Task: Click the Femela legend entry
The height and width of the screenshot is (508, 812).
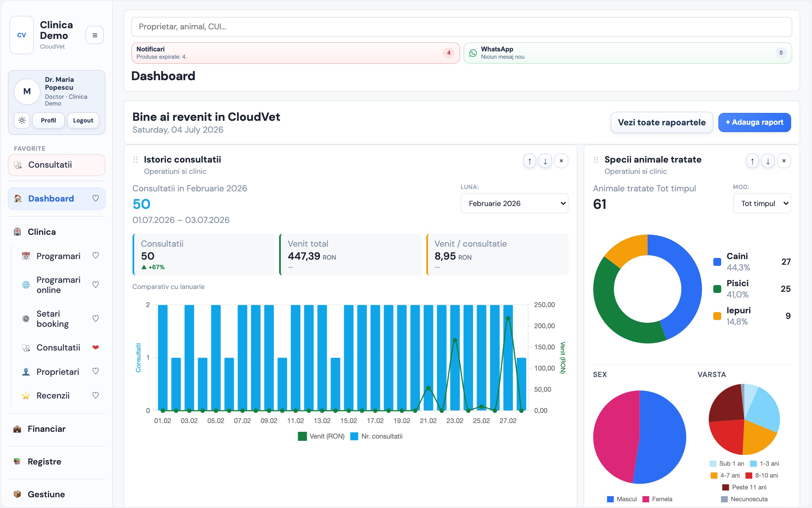Action: (657, 499)
